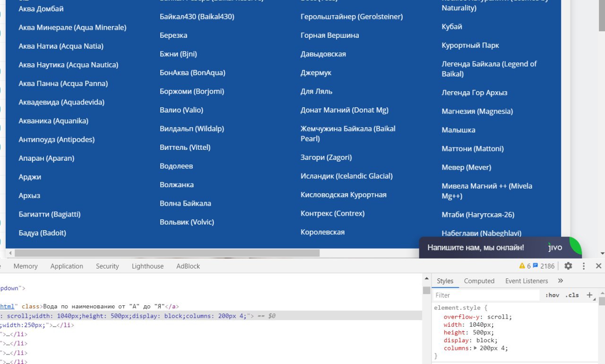The height and width of the screenshot is (364, 605).
Task: Open Аква Минерале (Aqua Minerale) link
Action: point(72,27)
